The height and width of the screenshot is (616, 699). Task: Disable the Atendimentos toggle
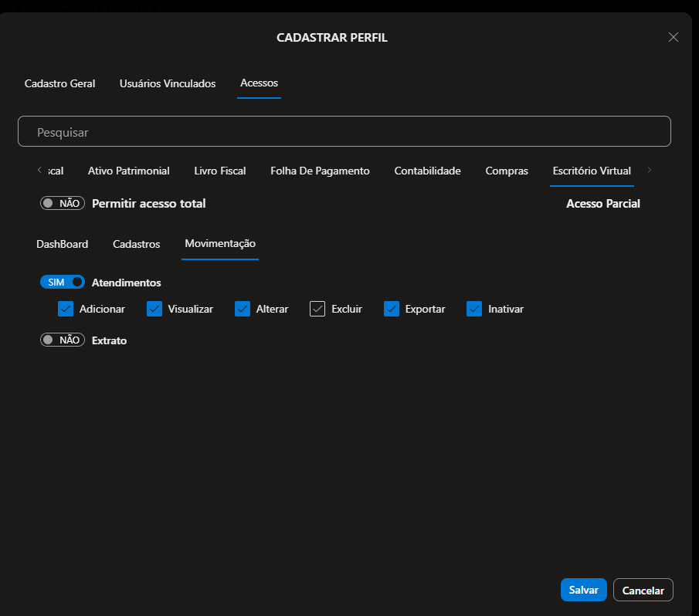pos(63,283)
